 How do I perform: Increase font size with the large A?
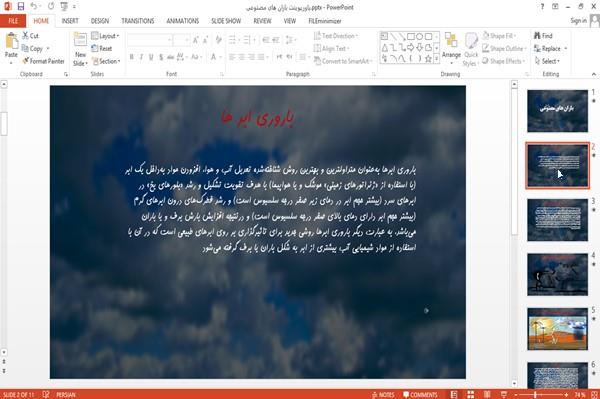(x=196, y=40)
